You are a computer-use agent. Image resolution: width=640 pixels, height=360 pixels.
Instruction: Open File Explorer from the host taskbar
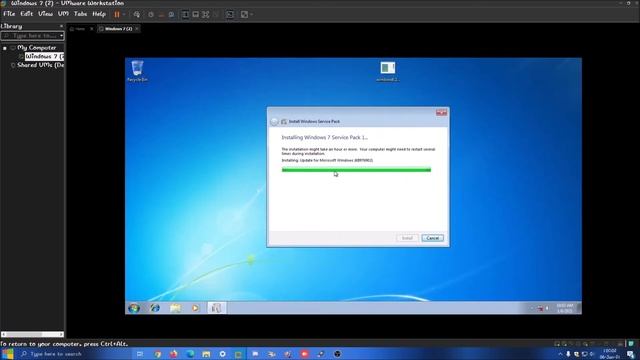click(206, 354)
